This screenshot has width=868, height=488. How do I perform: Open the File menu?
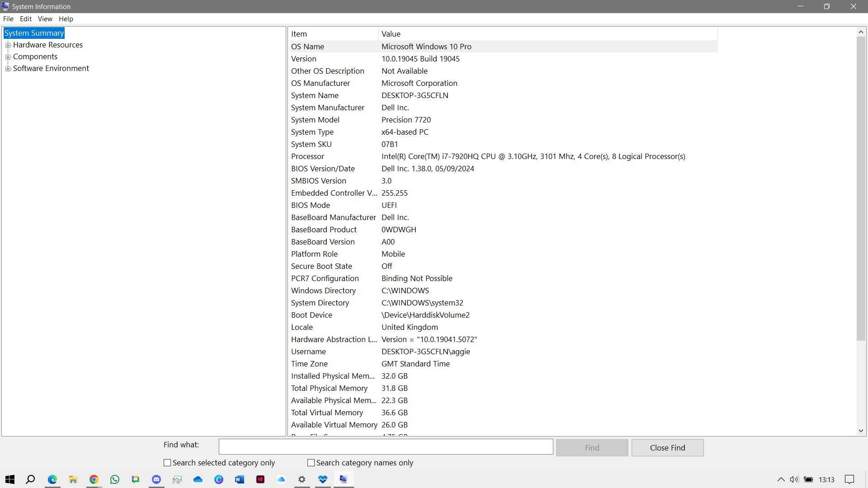pos(8,19)
